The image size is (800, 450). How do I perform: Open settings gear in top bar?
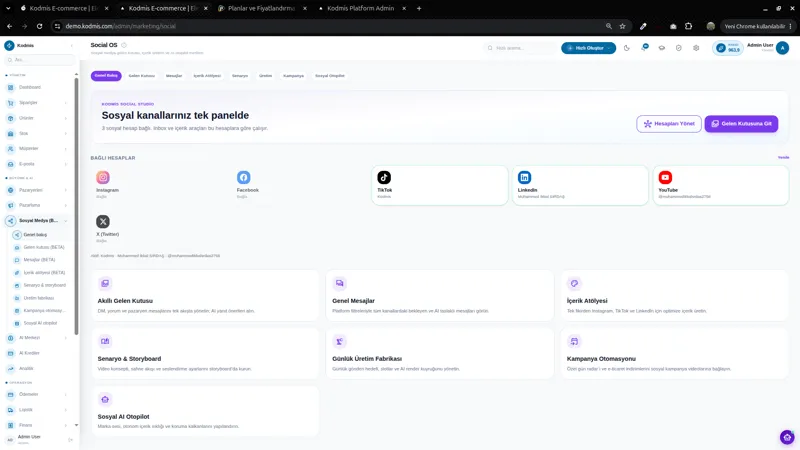pyautogui.click(x=696, y=48)
